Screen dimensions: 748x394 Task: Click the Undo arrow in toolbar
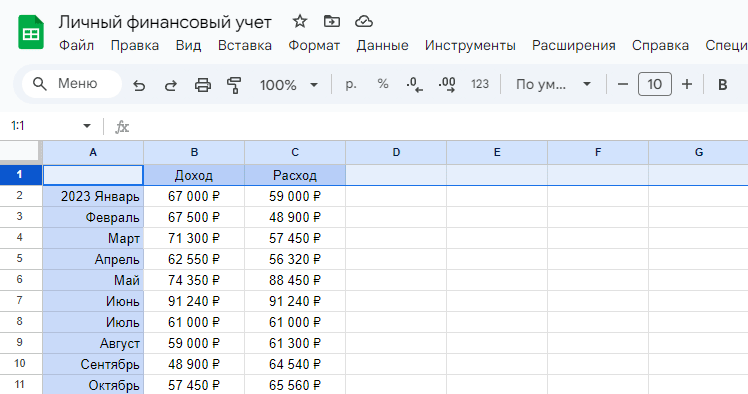click(139, 85)
